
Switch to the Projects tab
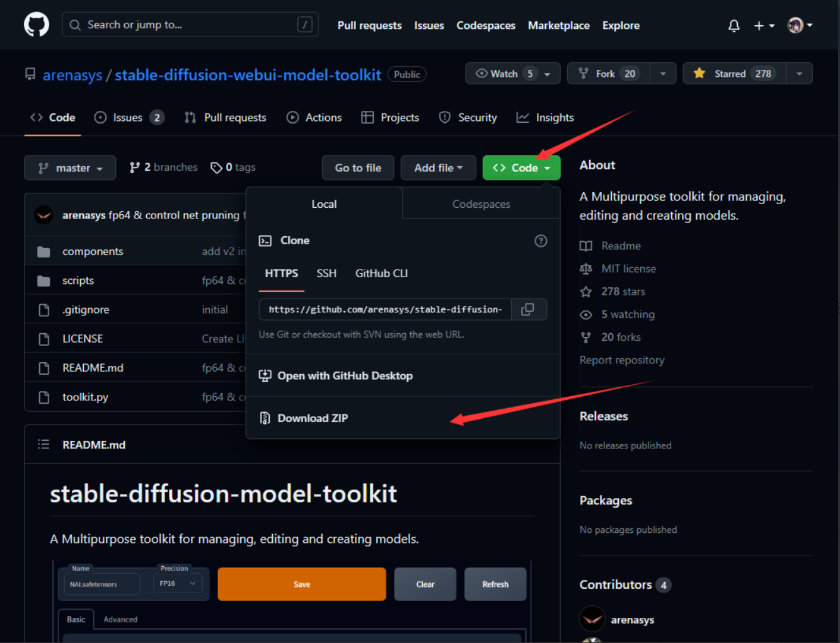coord(390,118)
